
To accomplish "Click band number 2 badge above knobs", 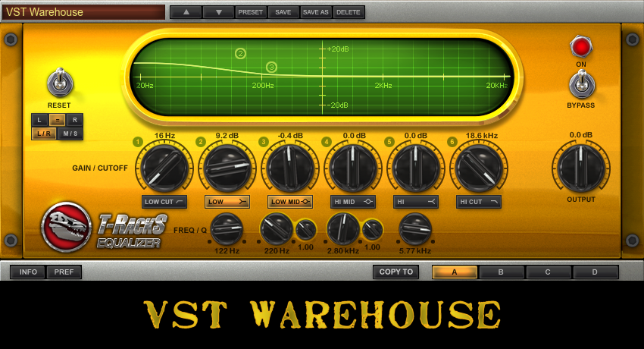I will coord(201,142).
